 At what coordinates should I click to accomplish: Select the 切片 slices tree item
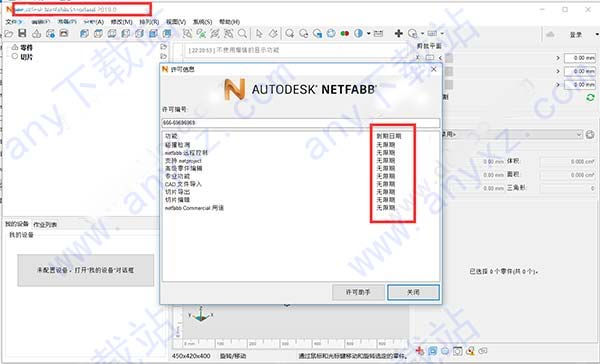click(x=26, y=57)
